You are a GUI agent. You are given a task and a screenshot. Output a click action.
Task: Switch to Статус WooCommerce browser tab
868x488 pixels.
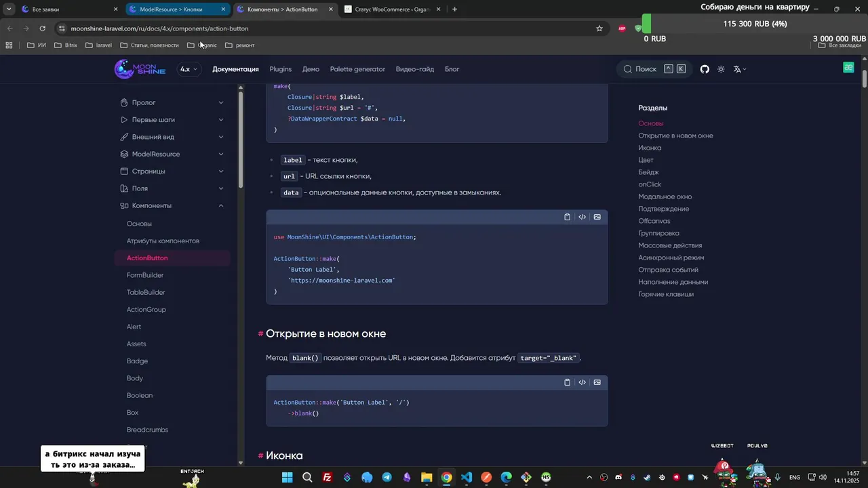(393, 9)
